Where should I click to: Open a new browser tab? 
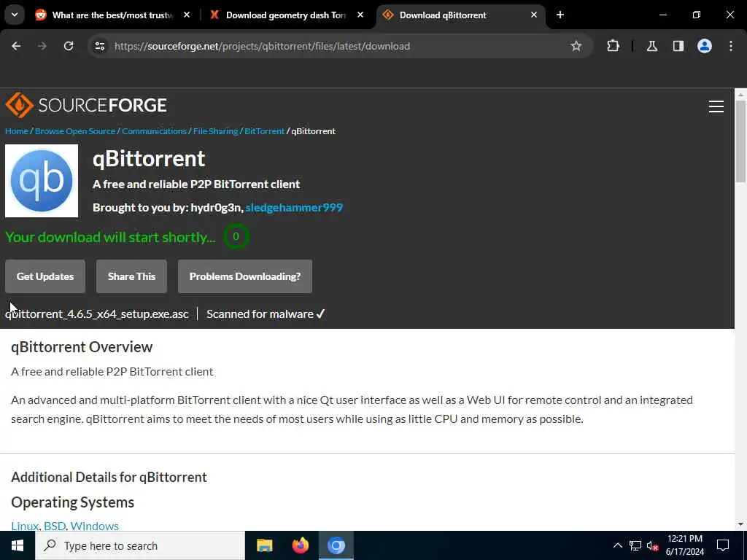point(560,15)
